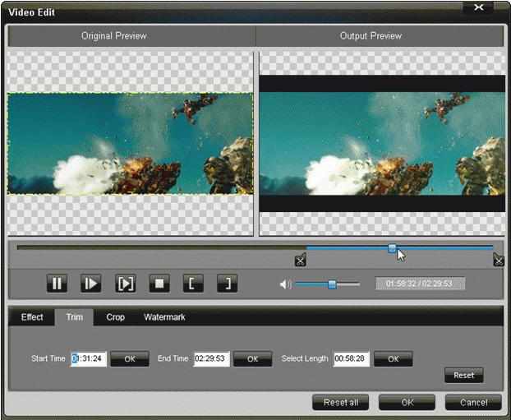This screenshot has width=511, height=420.
Task: Open the Watermark tab
Action: click(164, 316)
